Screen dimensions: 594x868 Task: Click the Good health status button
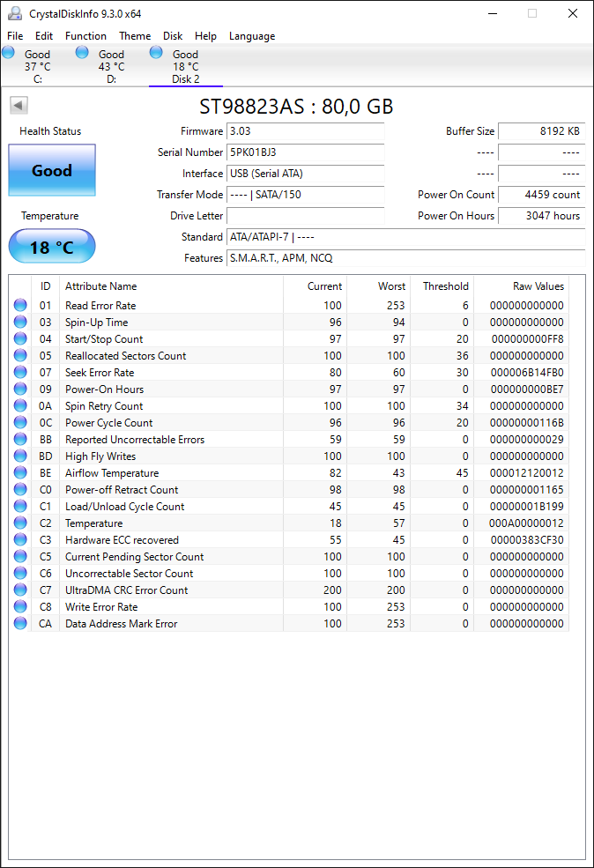[52, 170]
